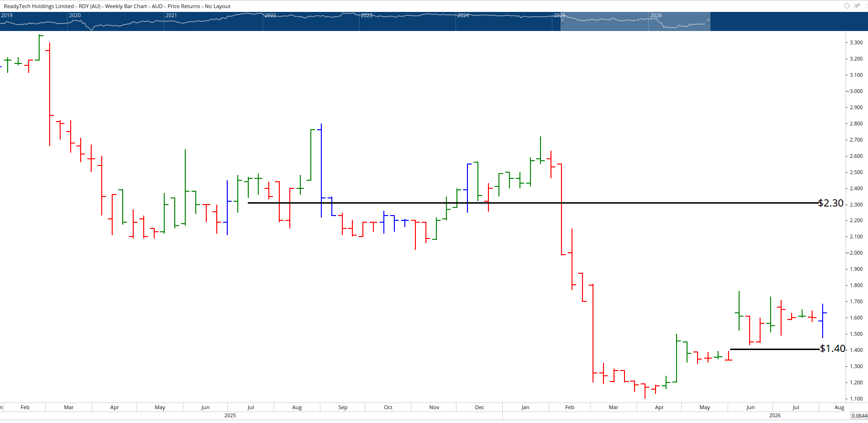The width and height of the screenshot is (868, 423).
Task: Select the $2.30 price annotation label
Action: (831, 203)
